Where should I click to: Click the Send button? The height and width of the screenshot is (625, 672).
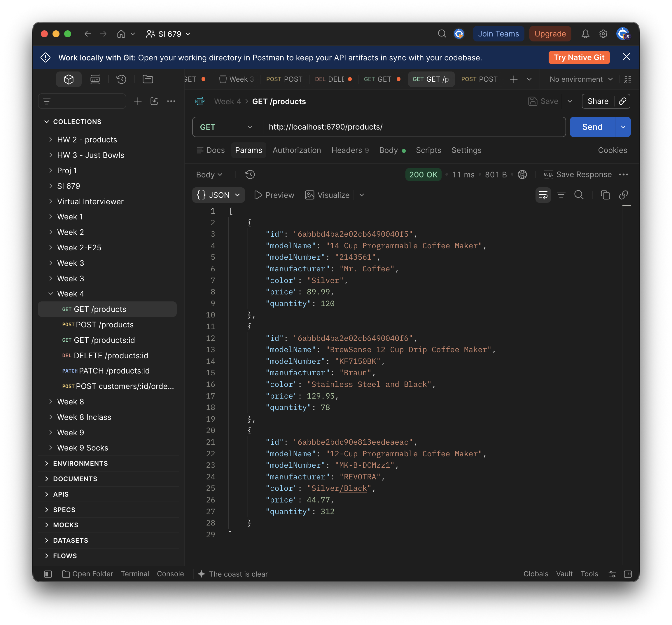592,127
